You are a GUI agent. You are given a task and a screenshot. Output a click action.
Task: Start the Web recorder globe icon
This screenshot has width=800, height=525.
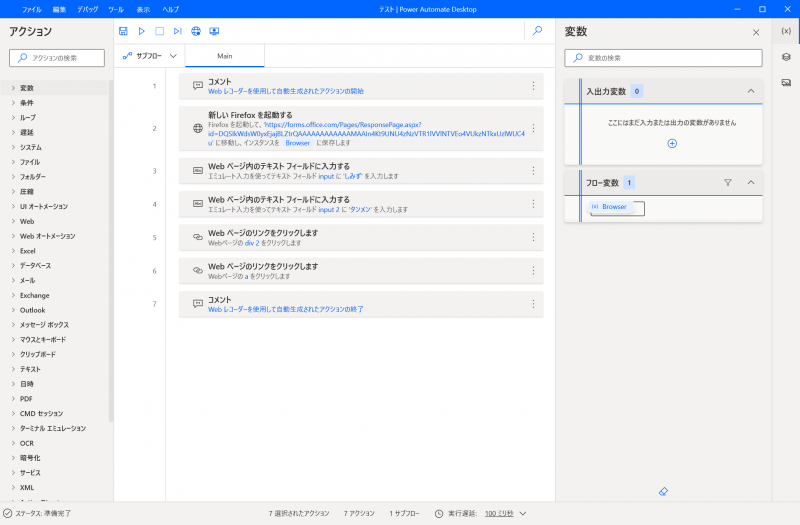click(196, 31)
